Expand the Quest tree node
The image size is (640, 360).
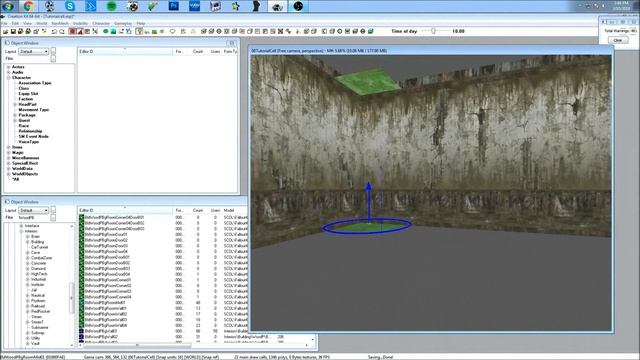(x=15, y=120)
